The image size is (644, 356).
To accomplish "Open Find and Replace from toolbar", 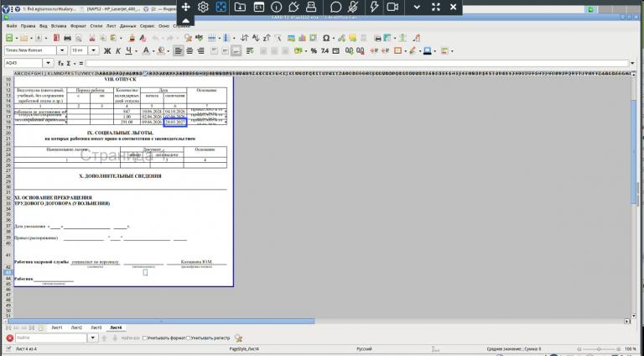I will (188, 38).
